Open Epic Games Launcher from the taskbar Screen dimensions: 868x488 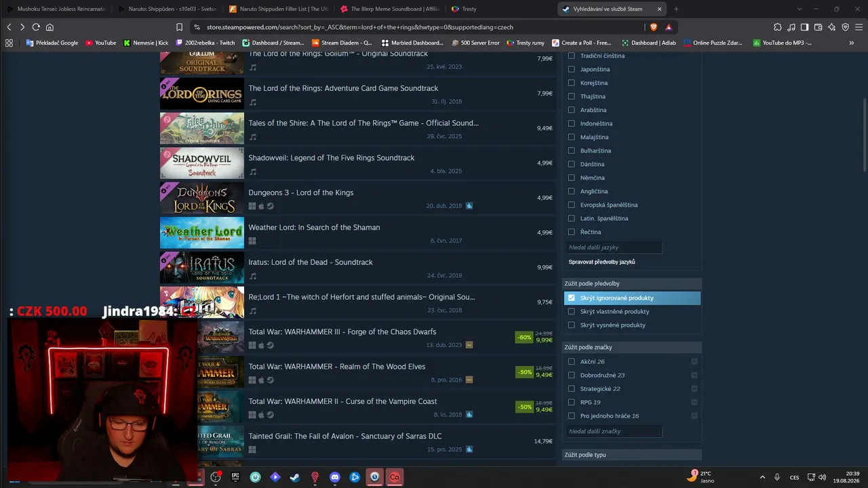coord(235,477)
